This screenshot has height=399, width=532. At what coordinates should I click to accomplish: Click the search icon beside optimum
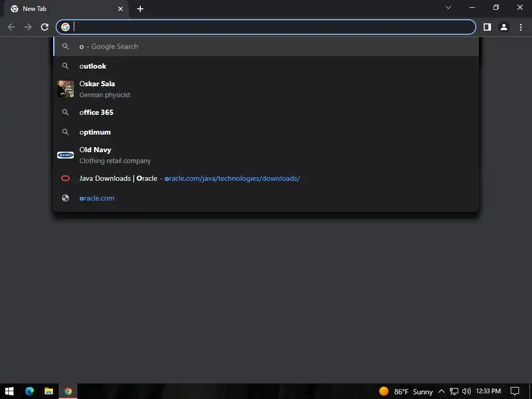65,132
